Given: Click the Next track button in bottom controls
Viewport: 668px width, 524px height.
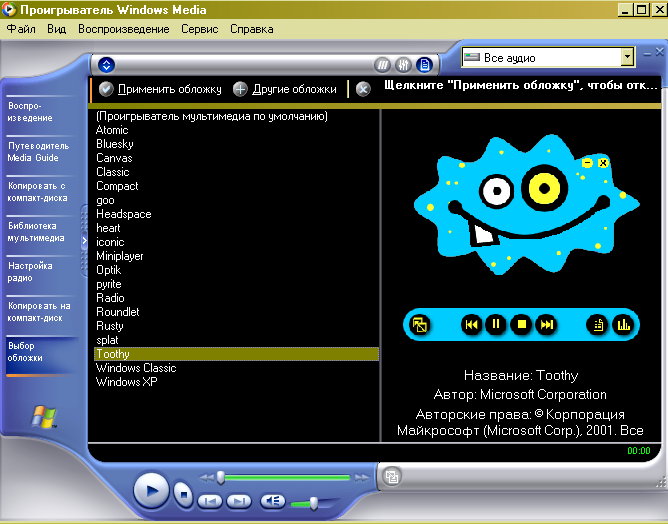Looking at the screenshot, I should point(239,501).
